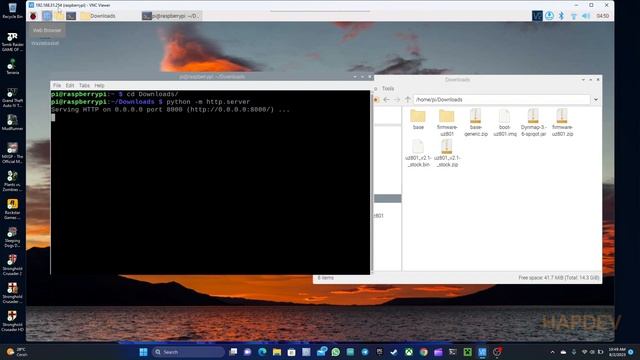The image size is (640, 360).
Task: Open the Tools menu in Downloads window
Action: [x=388, y=89]
